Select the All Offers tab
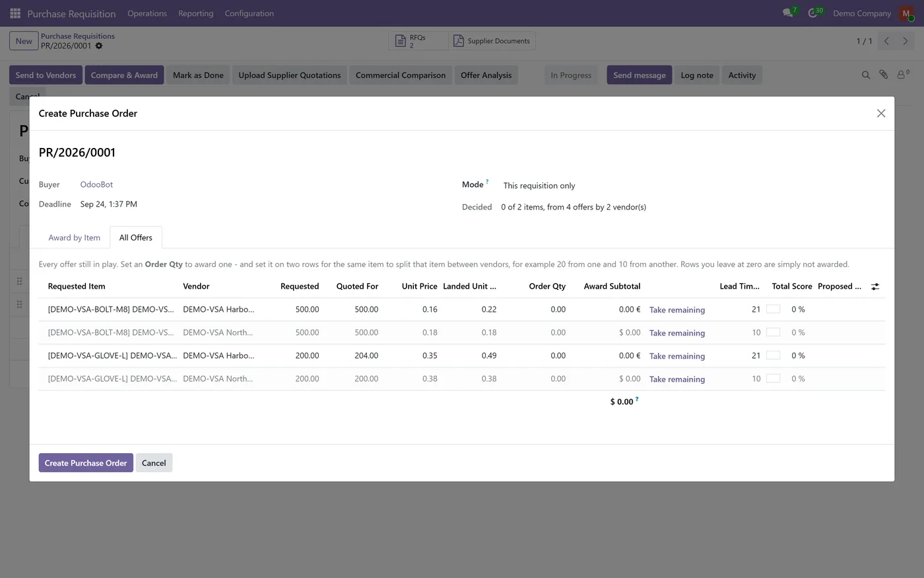 point(136,238)
